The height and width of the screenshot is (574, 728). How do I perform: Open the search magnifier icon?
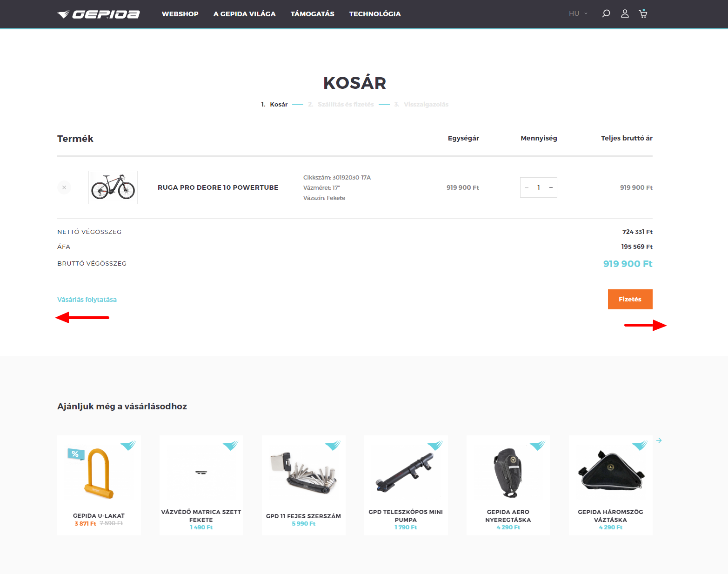point(606,13)
